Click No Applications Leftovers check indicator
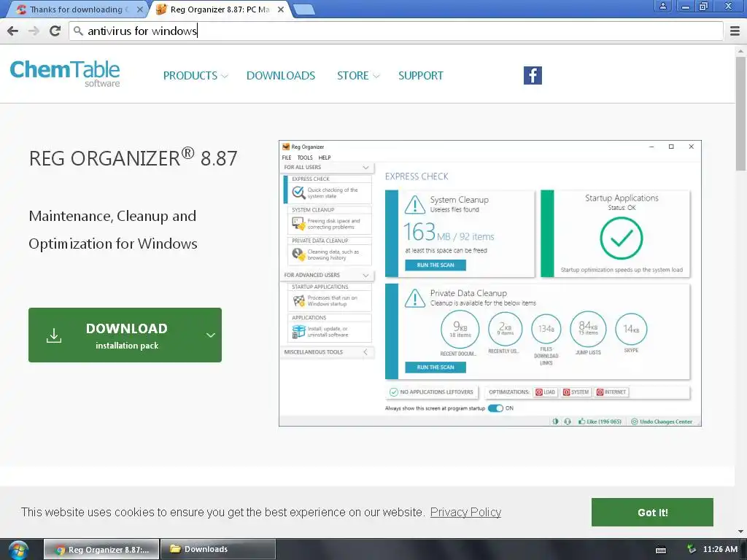The image size is (747, 560). (x=393, y=392)
